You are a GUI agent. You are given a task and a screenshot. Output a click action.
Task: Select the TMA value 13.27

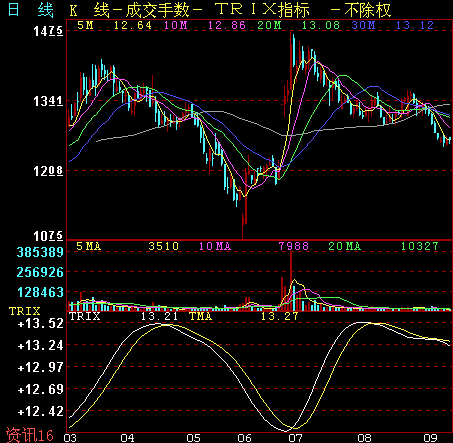point(279,316)
